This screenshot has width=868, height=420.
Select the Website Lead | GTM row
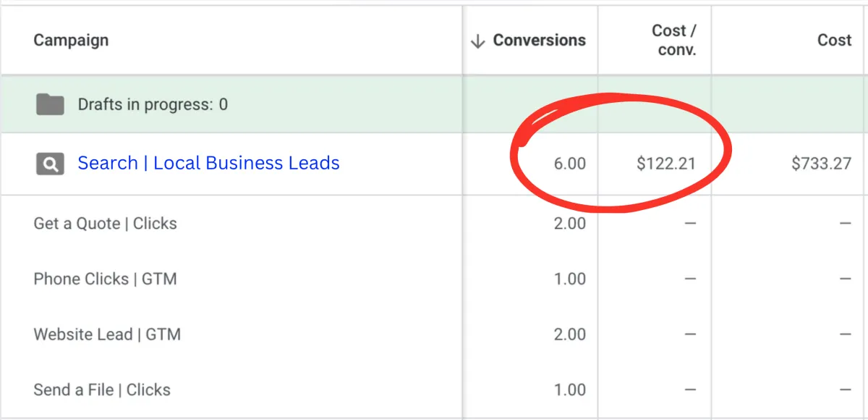(x=107, y=335)
